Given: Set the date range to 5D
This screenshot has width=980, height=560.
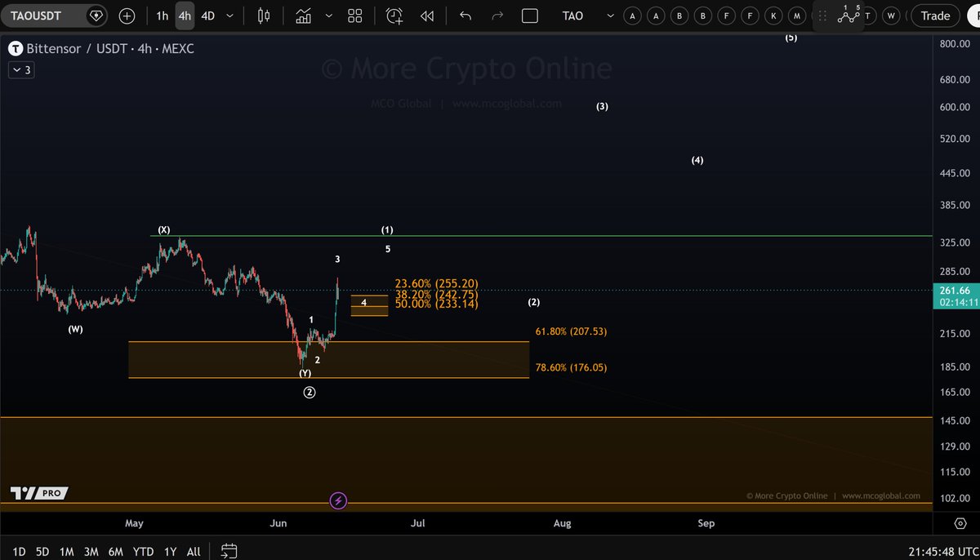Looking at the screenshot, I should click(x=42, y=551).
